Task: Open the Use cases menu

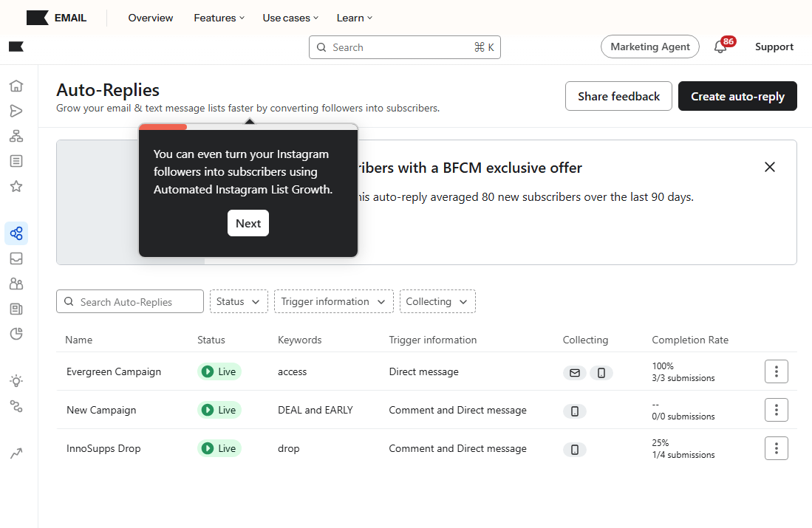Action: tap(290, 18)
